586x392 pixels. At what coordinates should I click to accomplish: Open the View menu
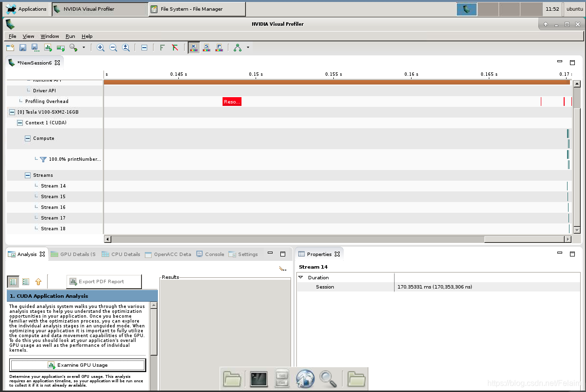(29, 36)
